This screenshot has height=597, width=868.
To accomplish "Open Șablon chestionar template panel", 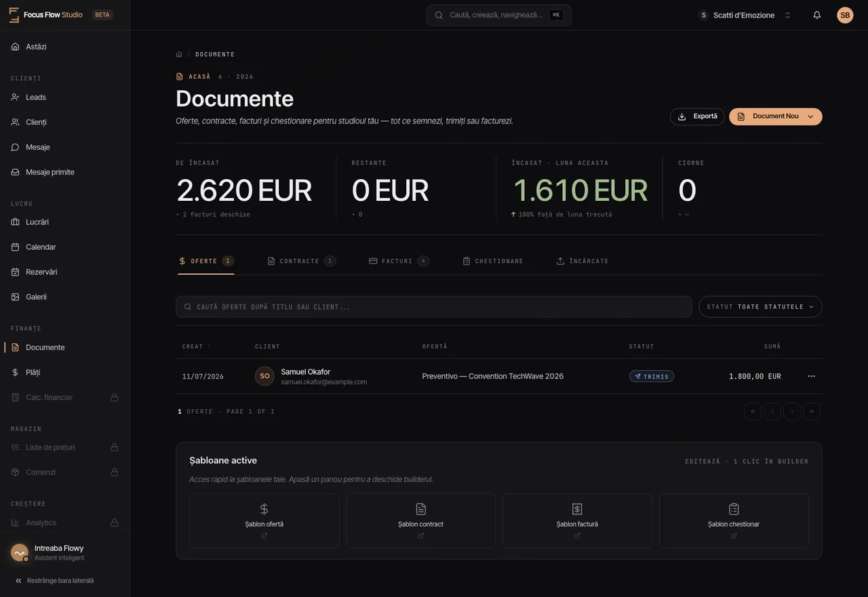I will (734, 520).
